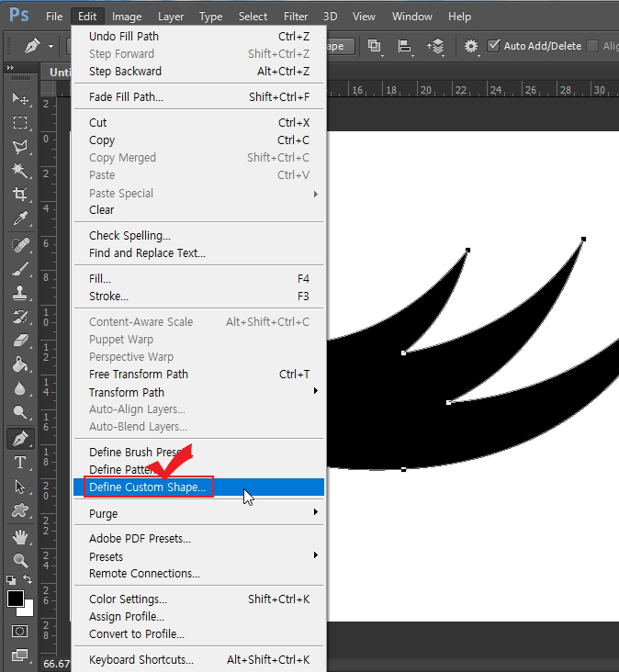This screenshot has height=672, width=619.
Task: Select the Horizontal Type tool
Action: click(19, 463)
